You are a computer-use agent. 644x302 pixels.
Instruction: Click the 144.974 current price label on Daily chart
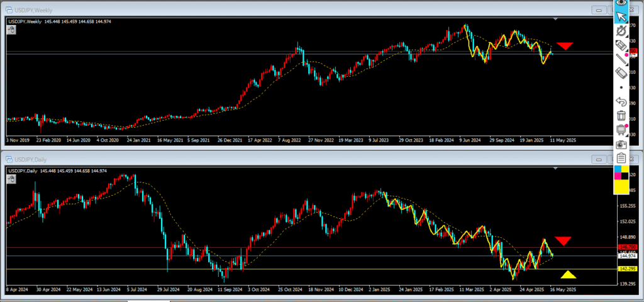coord(627,256)
